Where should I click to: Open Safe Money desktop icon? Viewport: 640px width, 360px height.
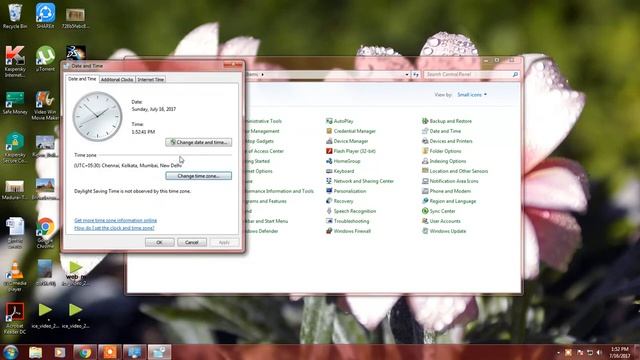point(15,103)
